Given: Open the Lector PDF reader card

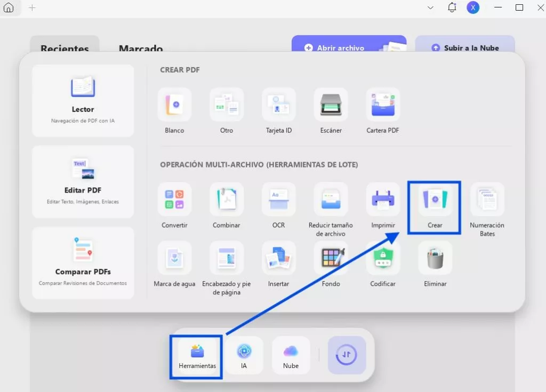Looking at the screenshot, I should (83, 100).
